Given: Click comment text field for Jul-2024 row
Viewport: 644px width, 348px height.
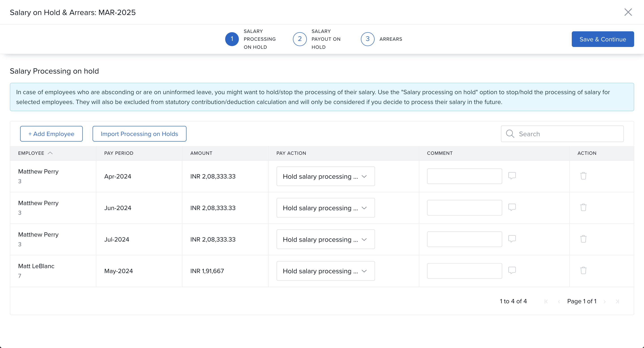Looking at the screenshot, I should [464, 240].
